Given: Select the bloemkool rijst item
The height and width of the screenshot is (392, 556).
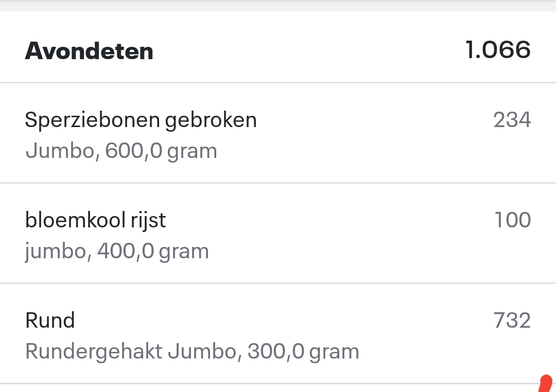Looking at the screenshot, I should pos(96,220).
